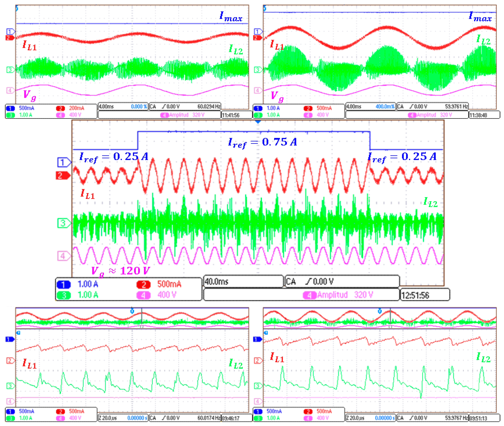Click the blue channel 1 badge beside 1.00 A, 12:51:56 capture
Viewport: 504px width, 426px height.
[x=64, y=285]
